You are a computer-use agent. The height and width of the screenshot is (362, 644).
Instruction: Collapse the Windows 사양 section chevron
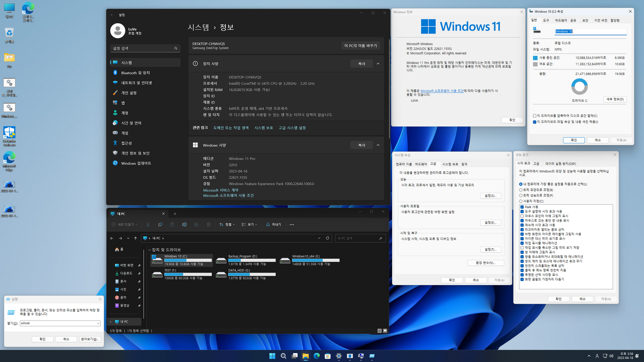point(378,145)
